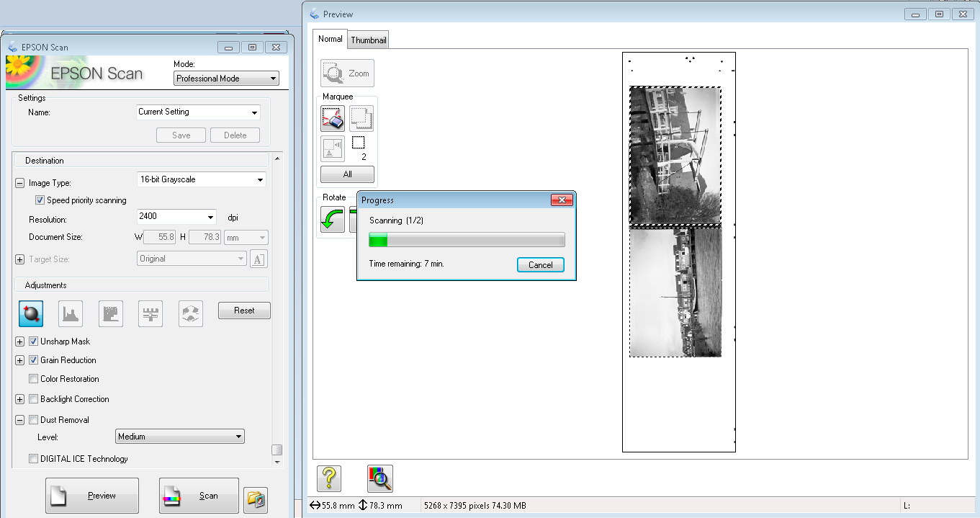
Task: Turn on Dust Removal
Action: pos(33,419)
